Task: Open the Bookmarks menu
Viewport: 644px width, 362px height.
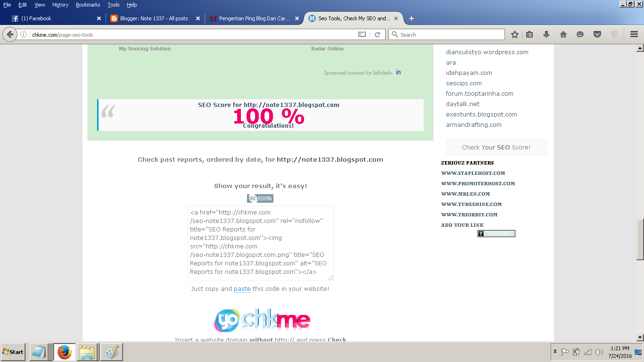Action: tap(88, 5)
